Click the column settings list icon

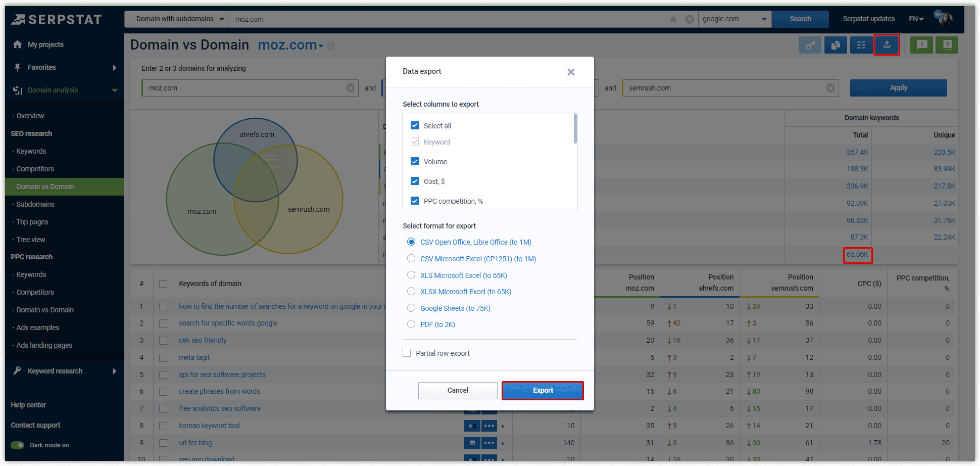click(861, 45)
